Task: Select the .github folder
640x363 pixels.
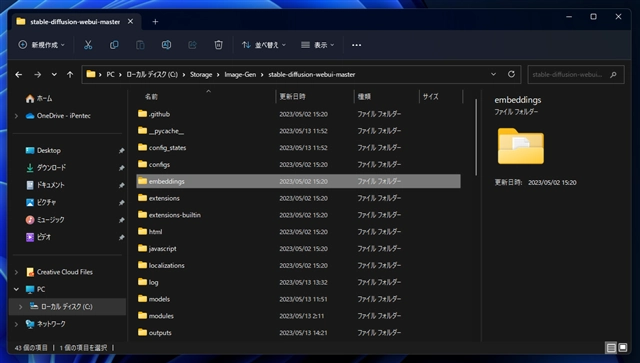Action: (x=298, y=114)
